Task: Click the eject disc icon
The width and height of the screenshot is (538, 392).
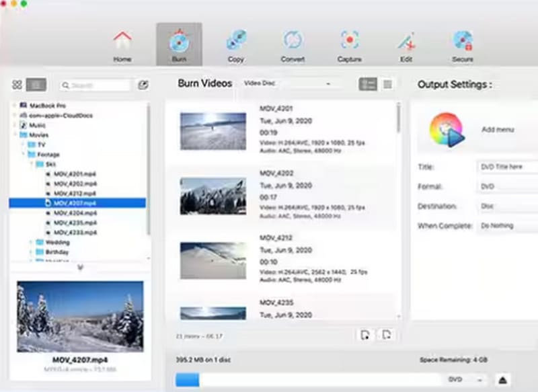Action: [x=504, y=380]
